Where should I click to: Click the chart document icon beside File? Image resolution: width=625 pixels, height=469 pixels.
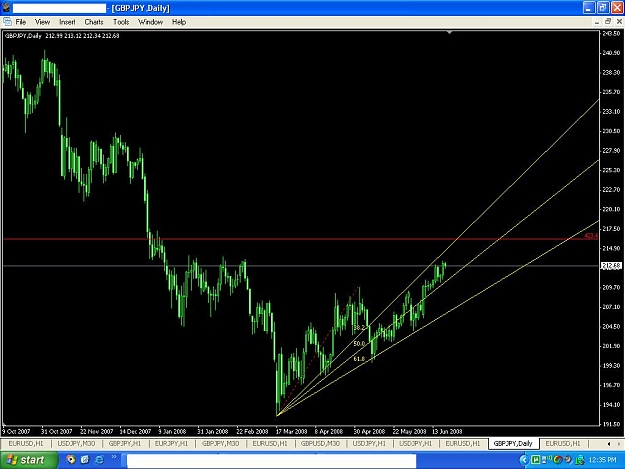7,22
